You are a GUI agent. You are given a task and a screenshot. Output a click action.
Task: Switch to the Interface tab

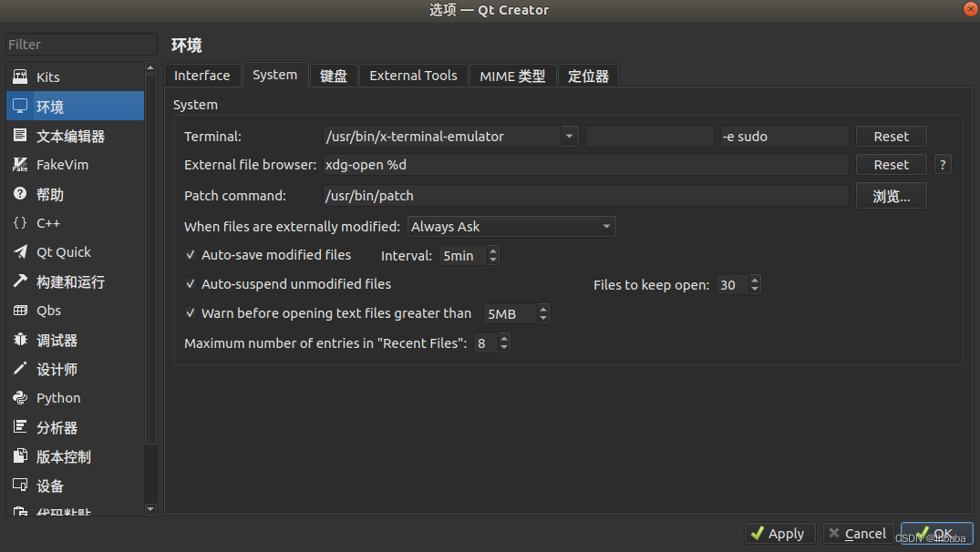pyautogui.click(x=201, y=76)
